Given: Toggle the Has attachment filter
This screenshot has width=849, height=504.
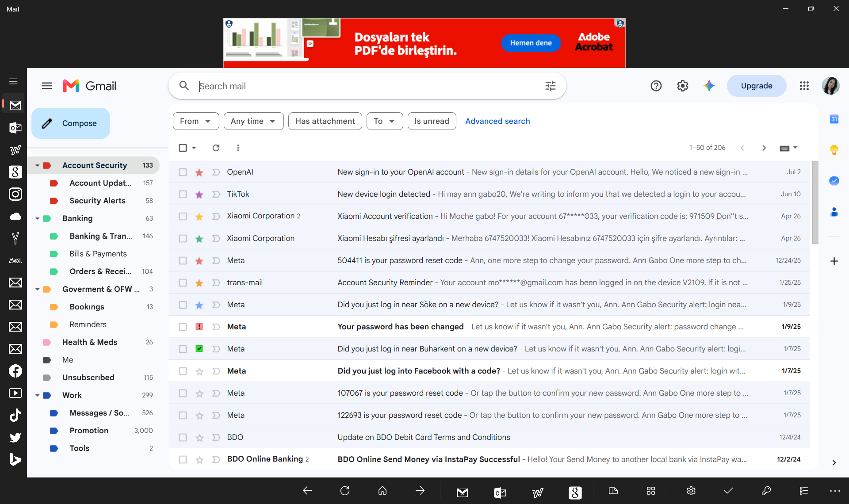Looking at the screenshot, I should point(325,121).
